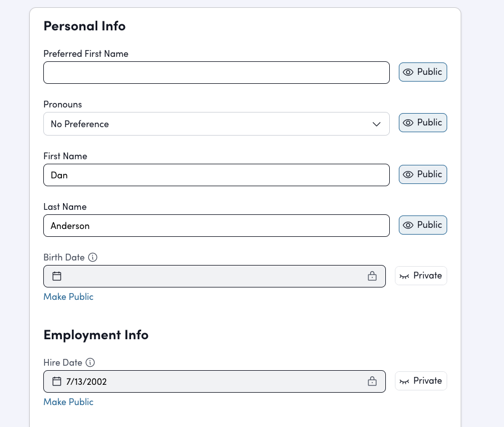The image size is (504, 427).
Task: Toggle Preferred First Name Public visibility
Action: [x=423, y=72]
